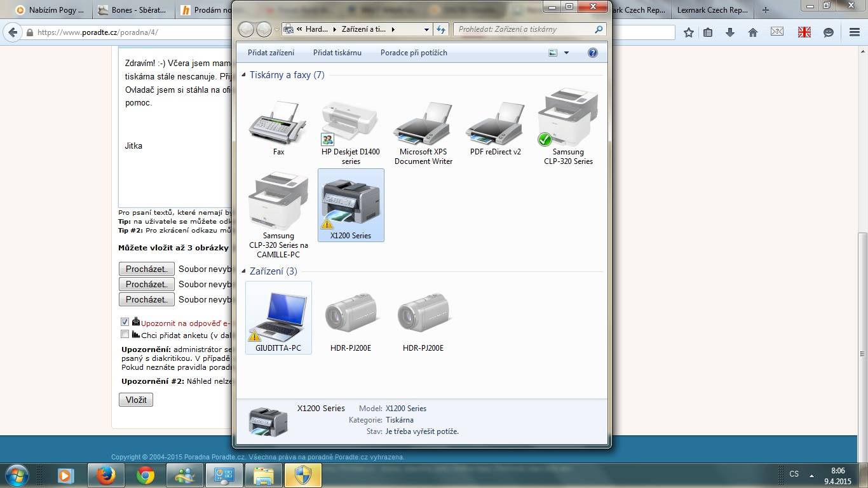Image resolution: width=868 pixels, height=488 pixels.
Task: Open Firefox downloads arrow icon
Action: click(730, 32)
